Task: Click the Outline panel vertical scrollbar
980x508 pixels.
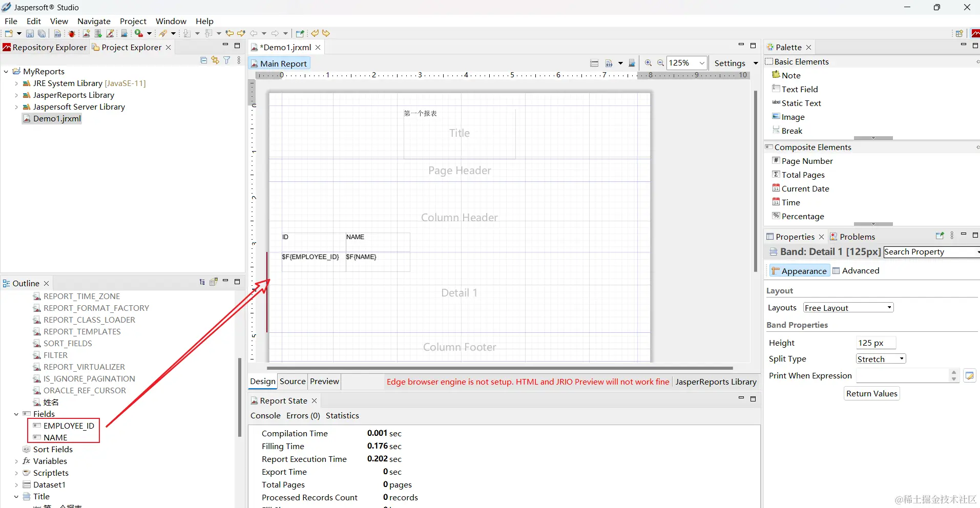Action: [x=239, y=397]
